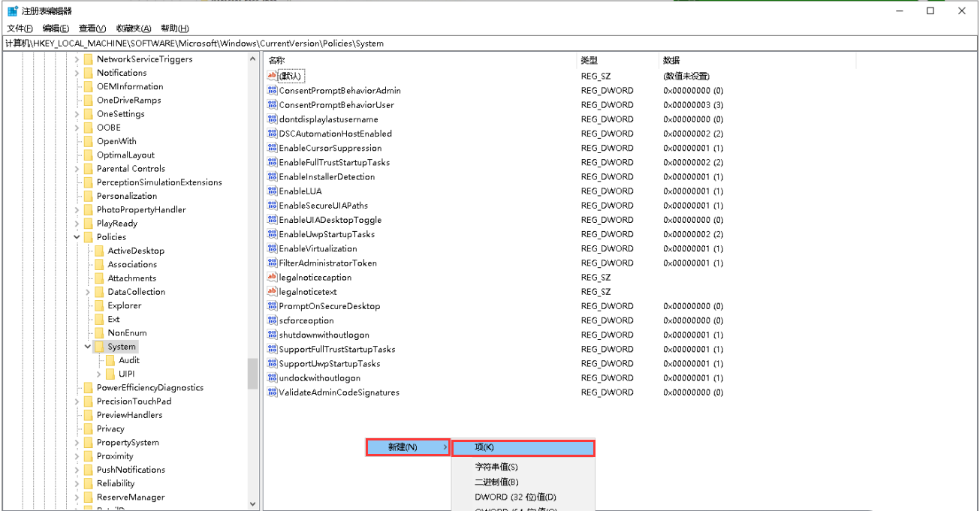Click the legalnoticetext string icon
The image size is (980, 511).
pos(272,291)
